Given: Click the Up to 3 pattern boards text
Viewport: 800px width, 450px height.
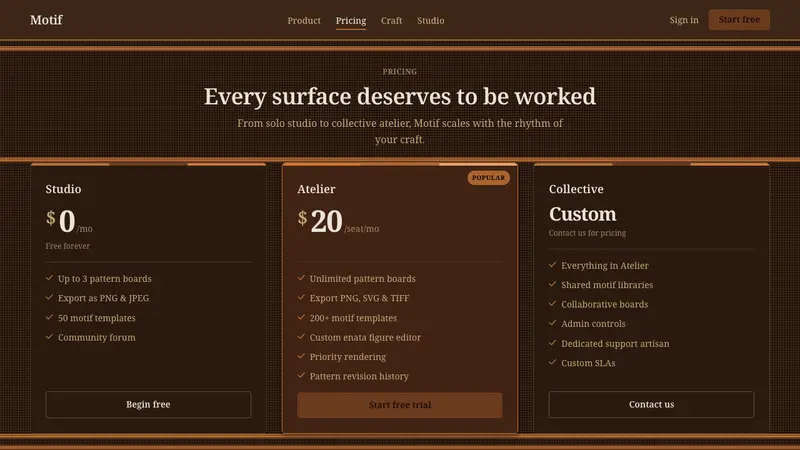Looking at the screenshot, I should [x=105, y=279].
